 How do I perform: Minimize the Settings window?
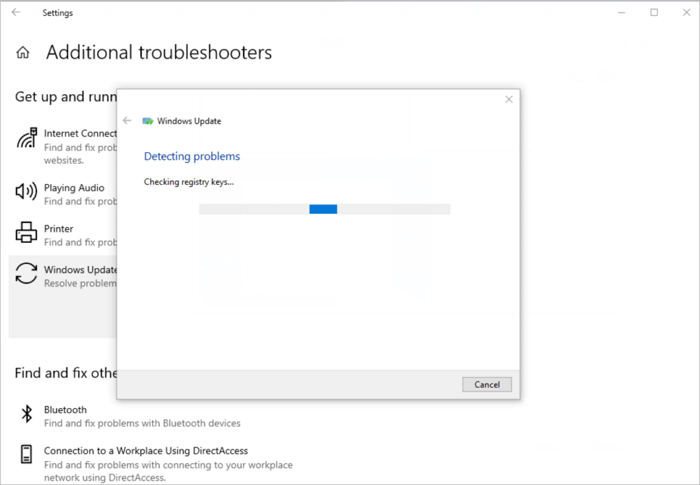pyautogui.click(x=621, y=13)
